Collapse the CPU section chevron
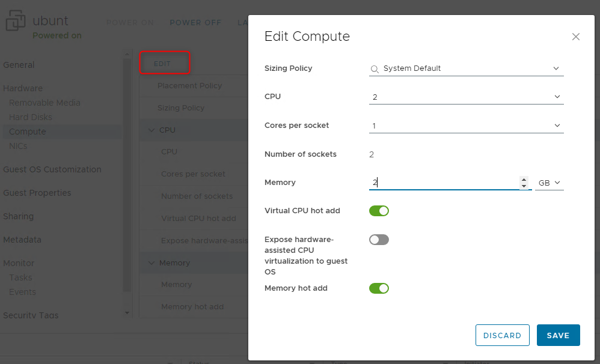The height and width of the screenshot is (364, 600). coord(151,130)
